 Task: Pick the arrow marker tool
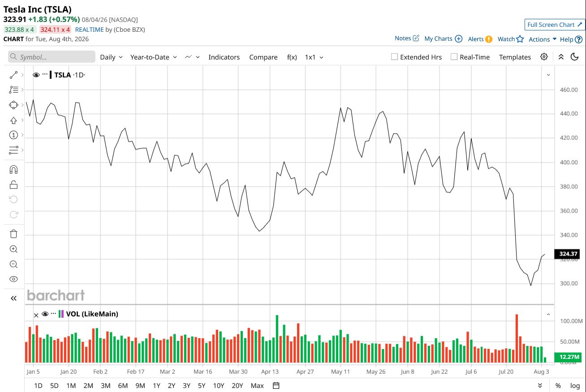(x=13, y=120)
